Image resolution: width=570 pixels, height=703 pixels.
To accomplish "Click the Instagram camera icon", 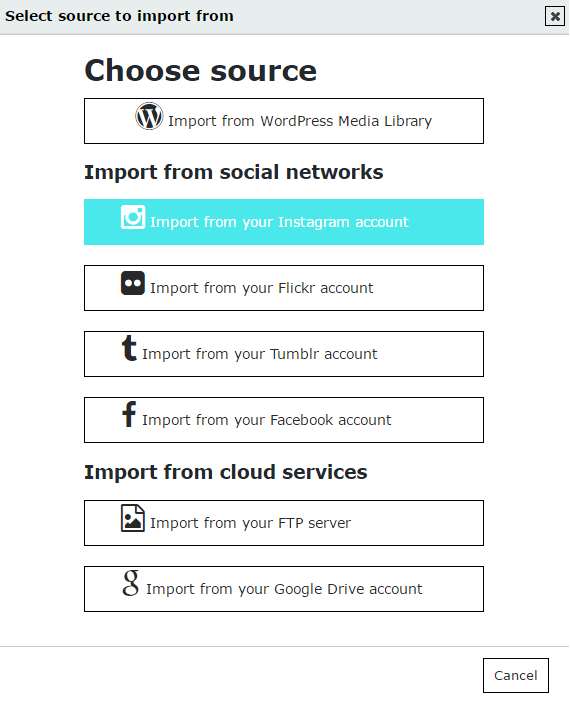I will 133,217.
